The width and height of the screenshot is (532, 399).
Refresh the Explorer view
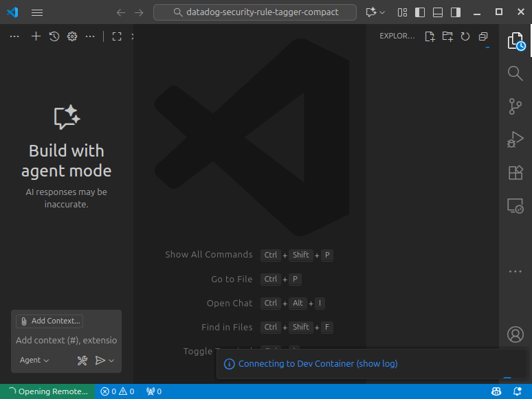pyautogui.click(x=465, y=36)
